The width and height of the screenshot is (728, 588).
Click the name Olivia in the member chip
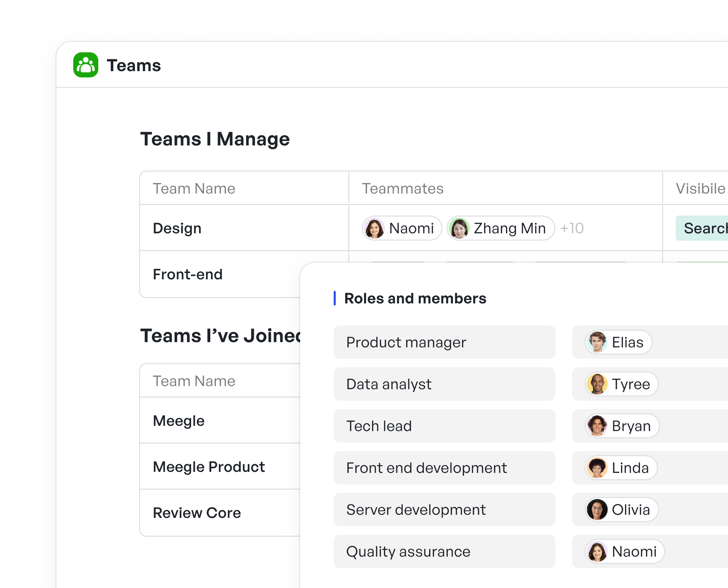pos(631,510)
